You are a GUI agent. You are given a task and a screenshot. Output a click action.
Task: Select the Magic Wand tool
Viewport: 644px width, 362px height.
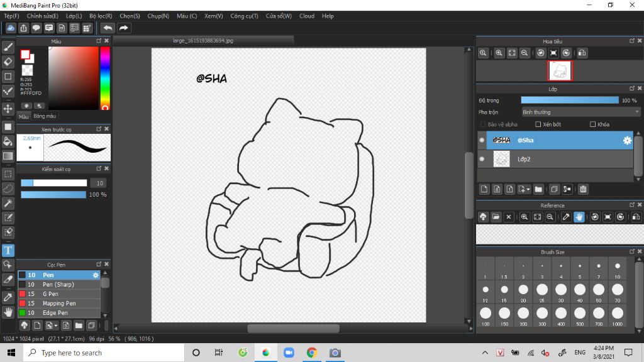8,203
